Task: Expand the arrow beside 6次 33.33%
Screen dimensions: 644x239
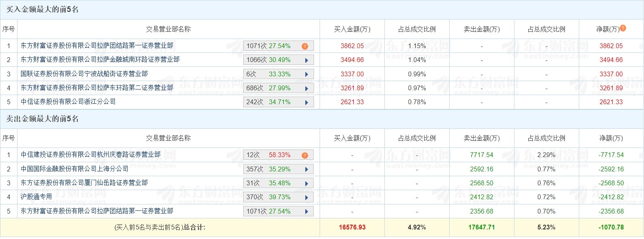Action: (306, 74)
